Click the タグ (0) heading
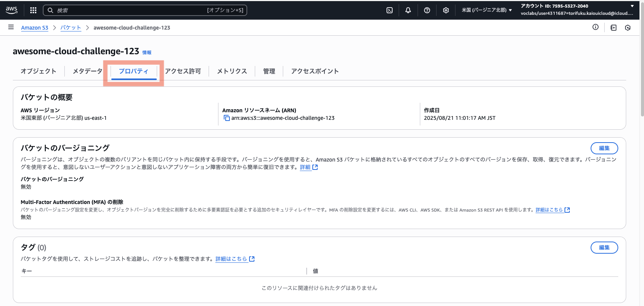This screenshot has width=644, height=306. (33, 248)
